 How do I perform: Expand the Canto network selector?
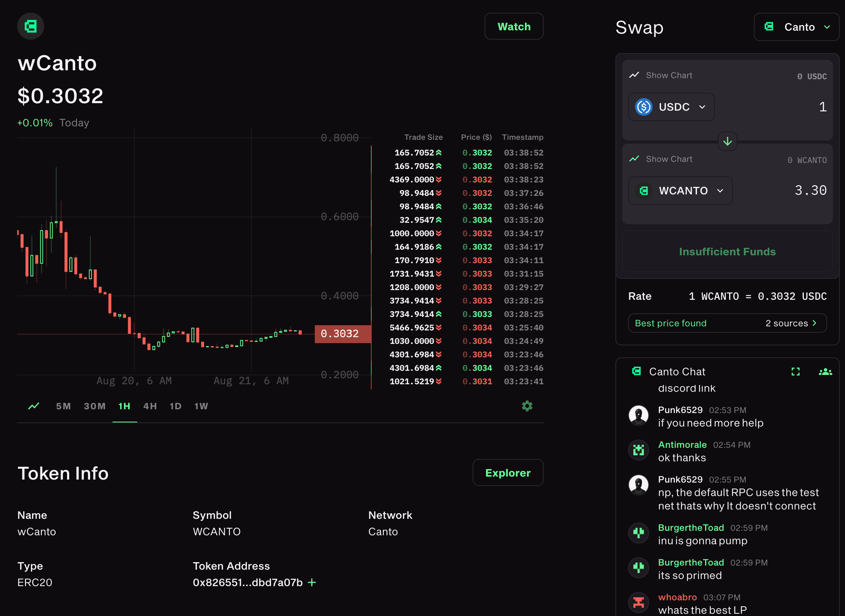click(x=796, y=27)
